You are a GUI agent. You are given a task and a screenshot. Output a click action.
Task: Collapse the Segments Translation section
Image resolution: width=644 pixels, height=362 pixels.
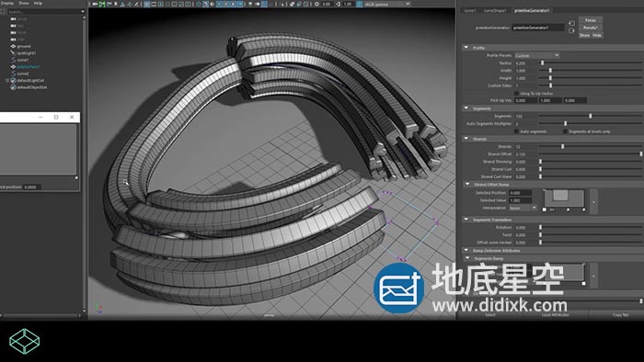click(x=466, y=220)
